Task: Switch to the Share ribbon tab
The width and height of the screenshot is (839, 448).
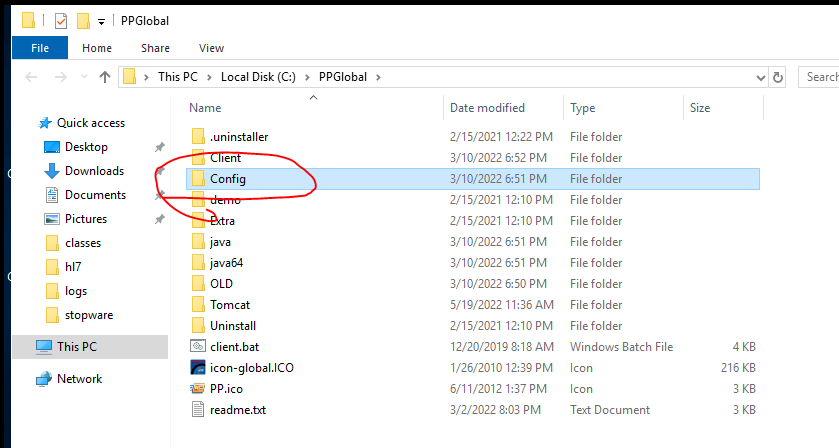Action: (x=155, y=48)
